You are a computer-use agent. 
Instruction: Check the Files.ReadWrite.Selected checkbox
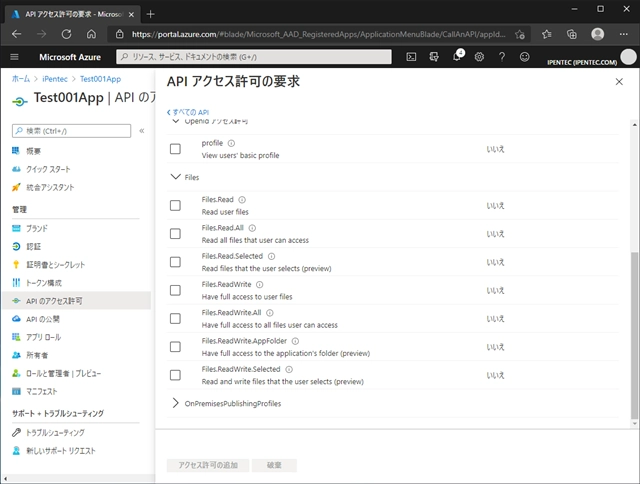[x=175, y=375]
